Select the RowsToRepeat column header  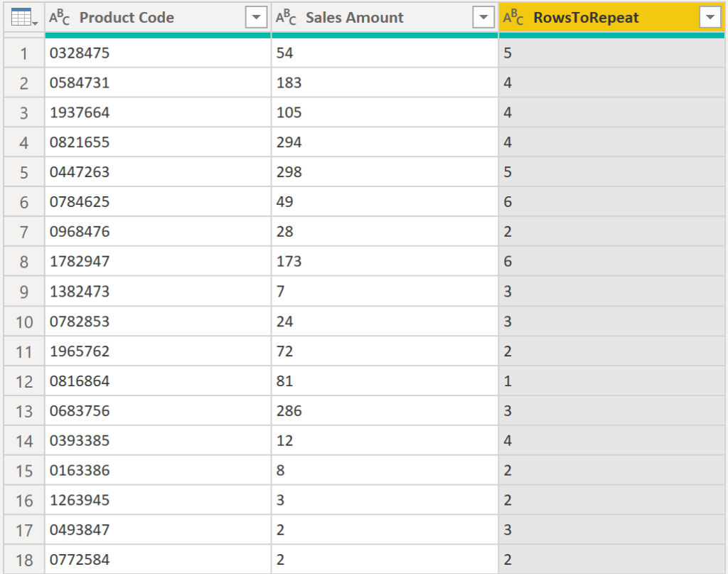[611, 18]
